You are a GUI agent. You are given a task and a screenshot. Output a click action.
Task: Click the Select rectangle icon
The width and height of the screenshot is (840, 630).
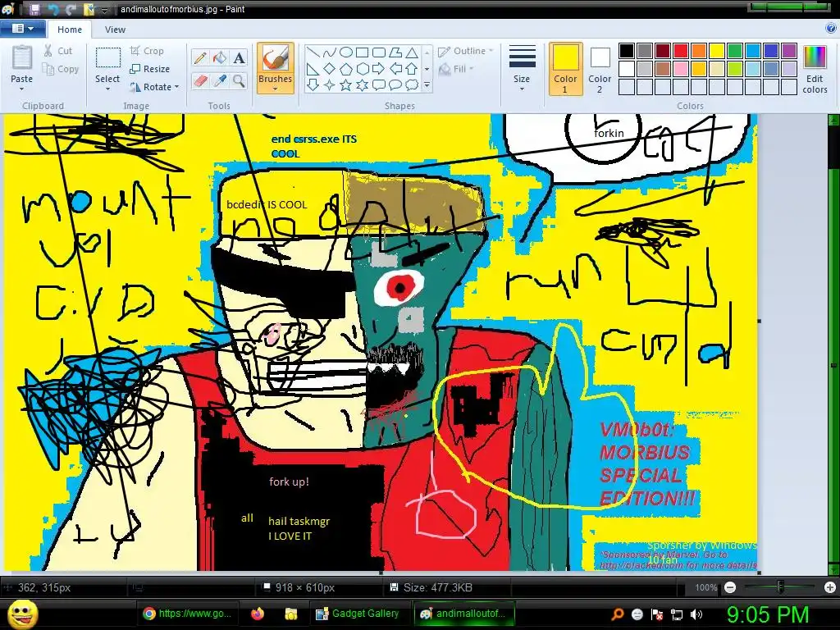[x=107, y=57]
